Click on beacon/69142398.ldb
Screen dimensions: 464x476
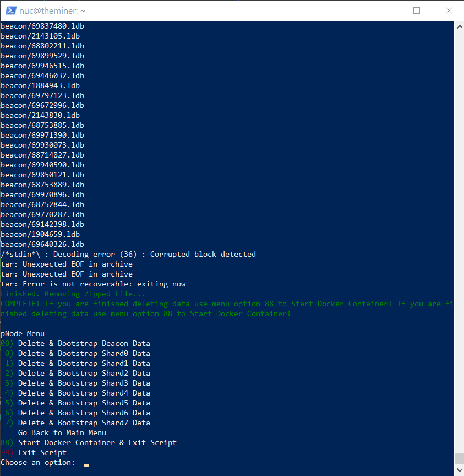pos(42,225)
